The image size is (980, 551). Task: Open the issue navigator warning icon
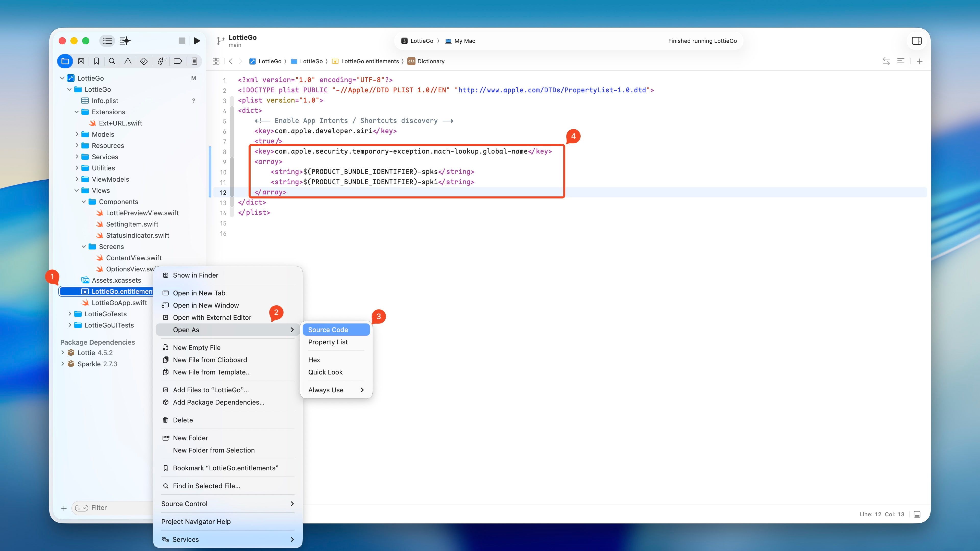click(x=128, y=61)
